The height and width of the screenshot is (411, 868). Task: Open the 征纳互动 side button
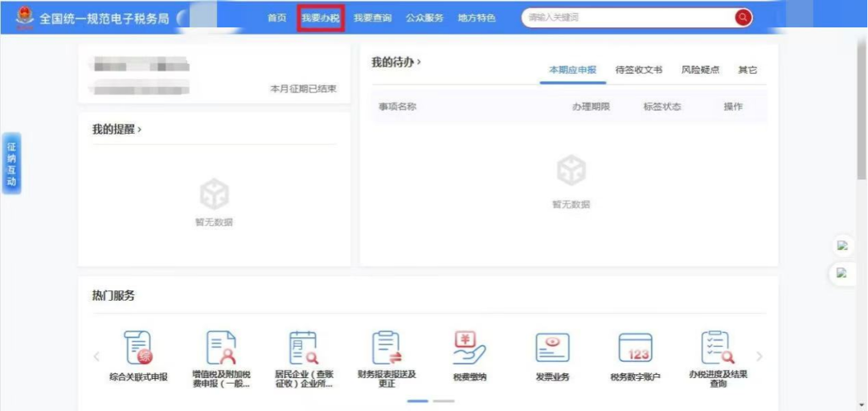(11, 163)
